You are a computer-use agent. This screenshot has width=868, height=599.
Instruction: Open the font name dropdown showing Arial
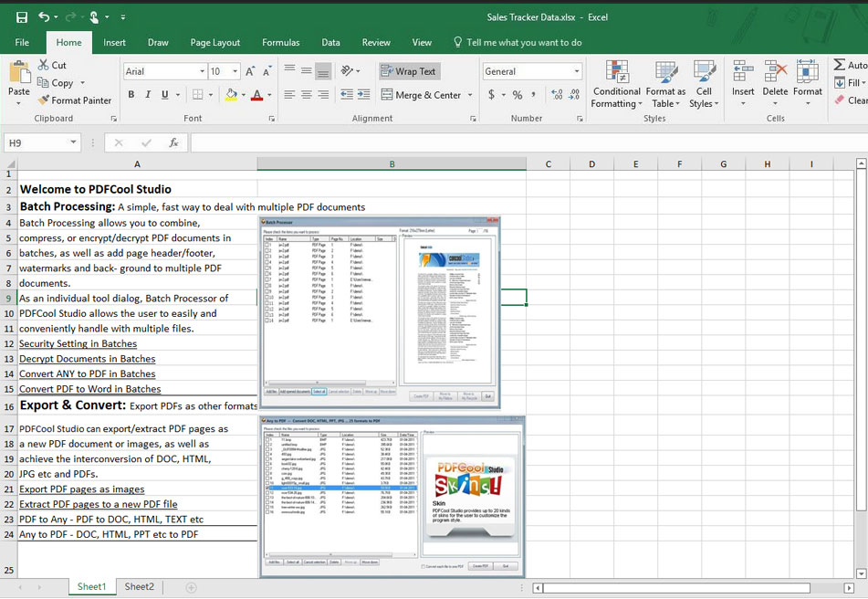tap(202, 71)
